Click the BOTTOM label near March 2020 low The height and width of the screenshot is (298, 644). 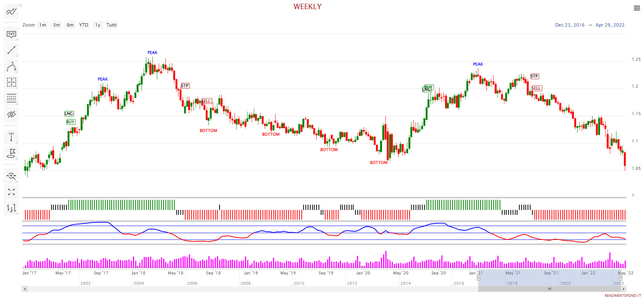(378, 163)
